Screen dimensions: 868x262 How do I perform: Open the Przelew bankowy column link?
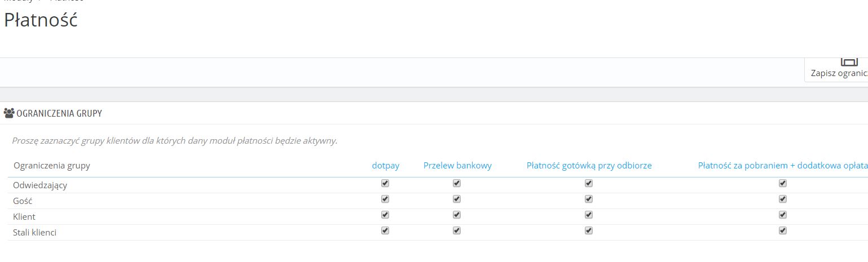coord(457,166)
